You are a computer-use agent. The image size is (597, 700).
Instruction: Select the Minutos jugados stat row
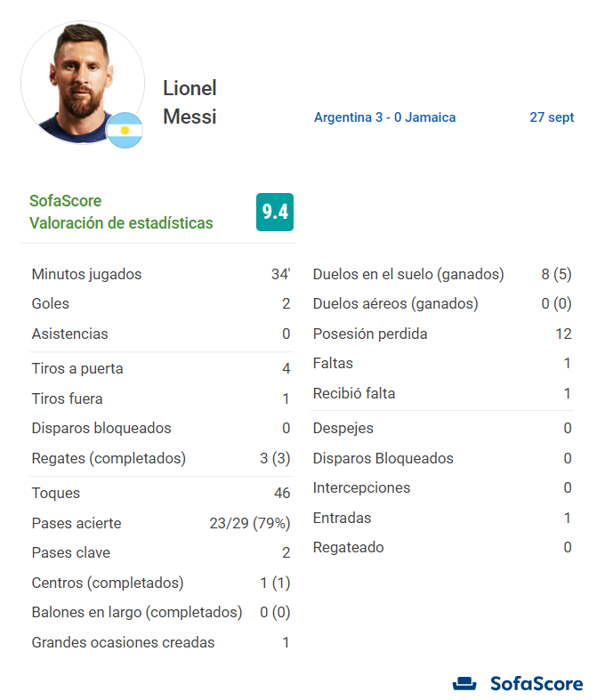[x=161, y=274]
